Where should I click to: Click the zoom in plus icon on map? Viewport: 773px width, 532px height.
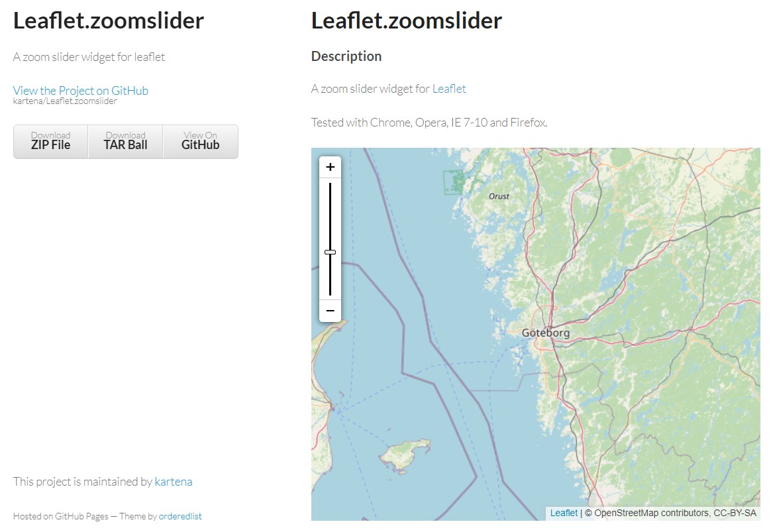(x=330, y=166)
